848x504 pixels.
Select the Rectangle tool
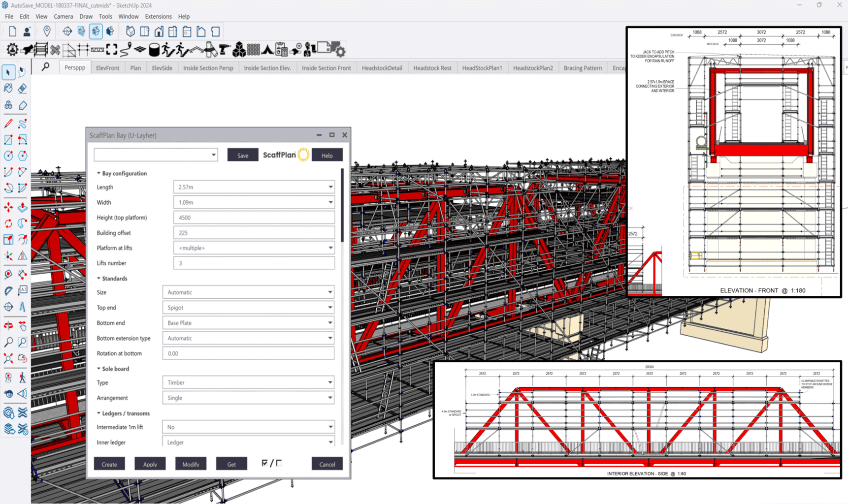pyautogui.click(x=8, y=140)
